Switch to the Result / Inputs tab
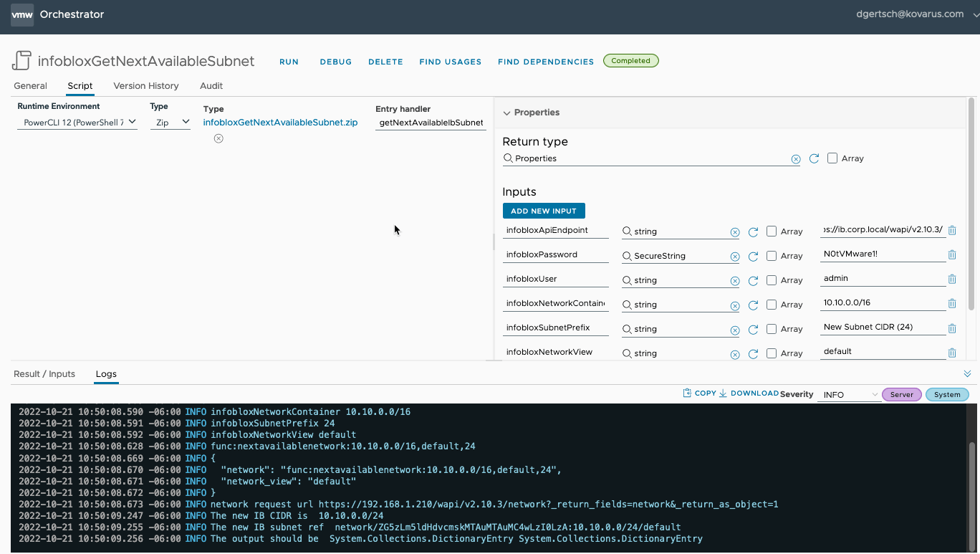The image size is (980, 554). 44,374
